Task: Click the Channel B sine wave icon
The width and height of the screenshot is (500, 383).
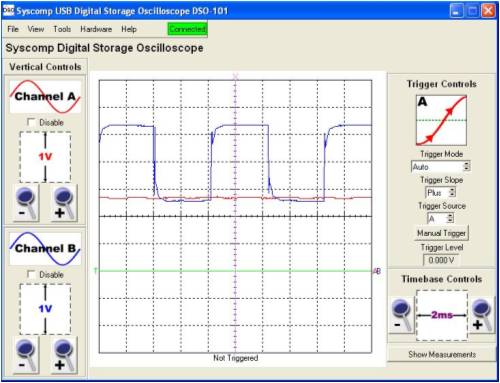Action: (x=45, y=249)
